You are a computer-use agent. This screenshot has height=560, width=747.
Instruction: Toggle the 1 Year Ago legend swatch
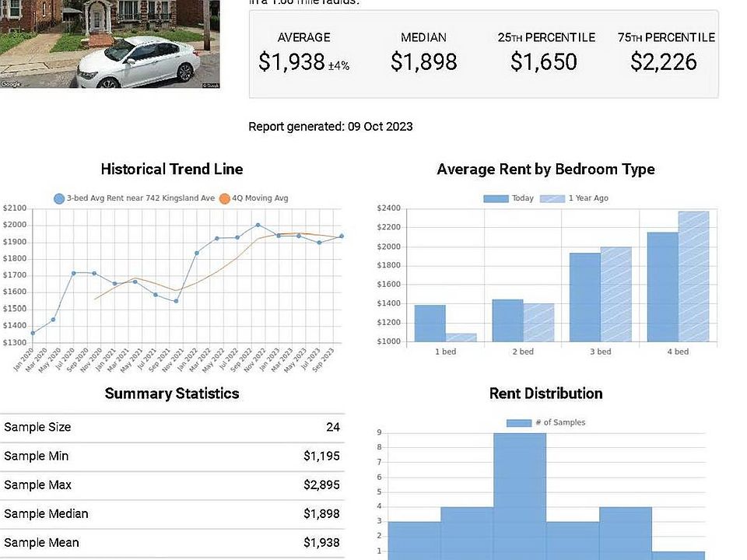552,198
